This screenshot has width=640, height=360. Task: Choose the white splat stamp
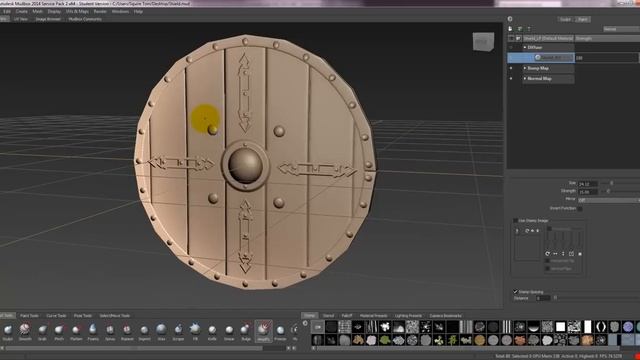point(385,327)
